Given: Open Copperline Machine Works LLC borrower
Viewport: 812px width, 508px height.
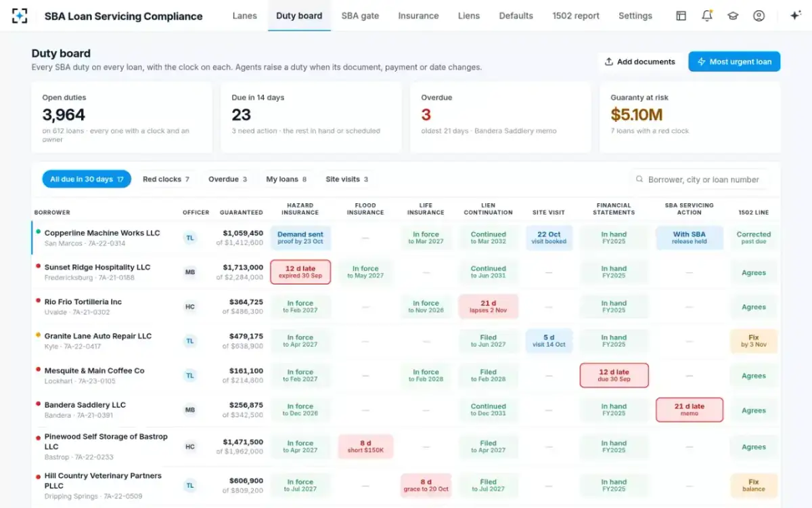Looking at the screenshot, I should pos(102,233).
